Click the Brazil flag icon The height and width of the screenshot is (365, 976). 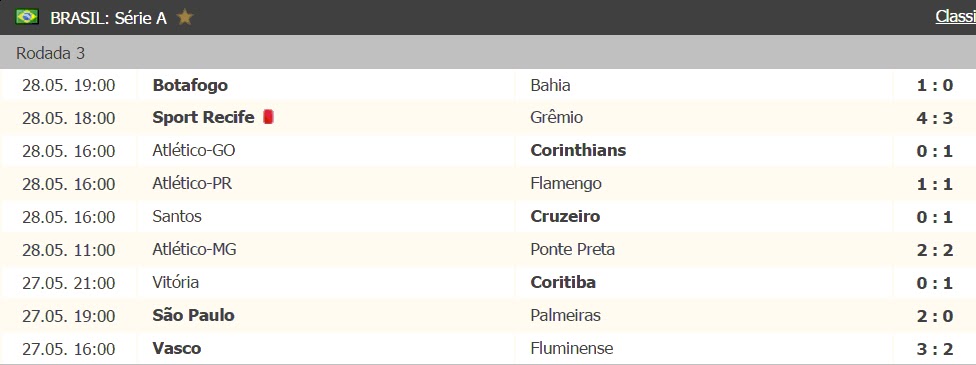[x=27, y=17]
